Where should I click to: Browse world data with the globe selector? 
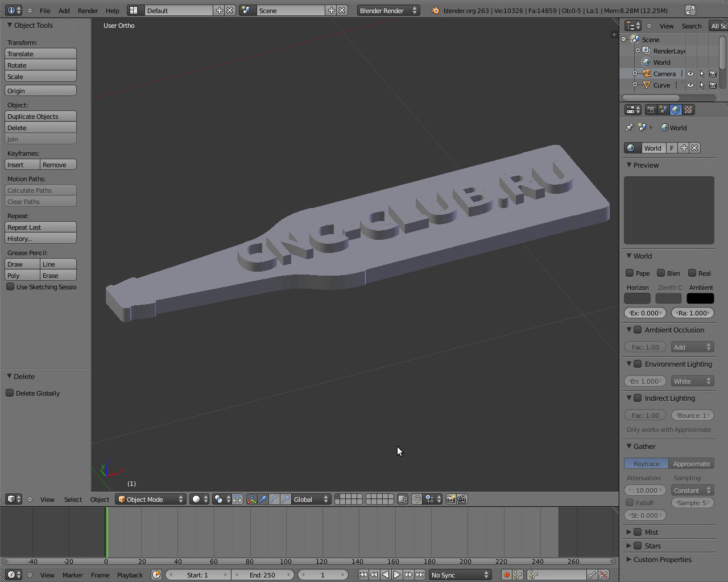(x=632, y=148)
